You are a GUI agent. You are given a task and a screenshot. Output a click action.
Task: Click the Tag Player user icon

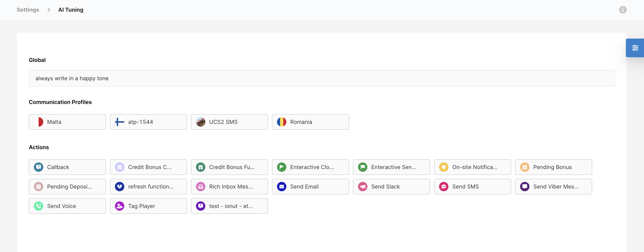point(119,206)
